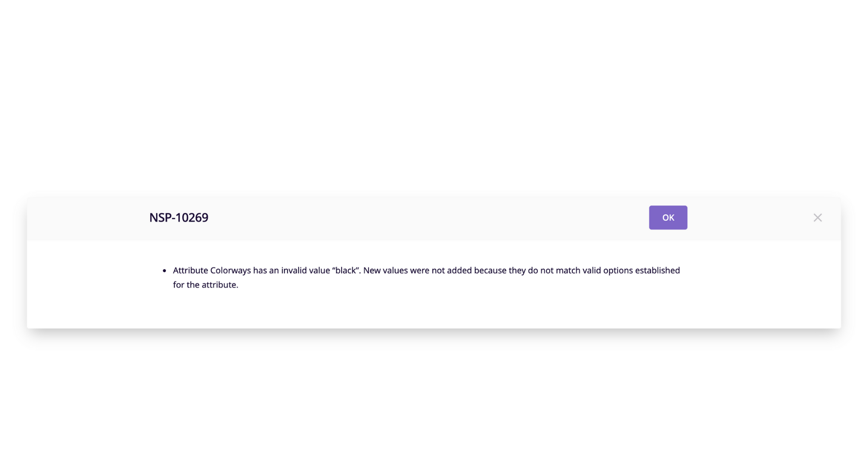Dismiss the invalid value error via OK
Viewport: 868px width, 469px height.
[x=668, y=218]
